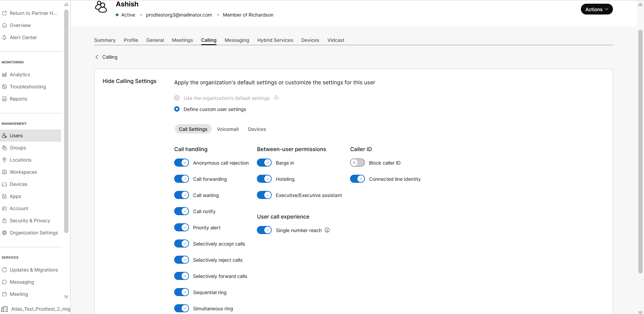Image resolution: width=644 pixels, height=314 pixels.
Task: Enable the Block caller ID toggle
Action: point(357,163)
